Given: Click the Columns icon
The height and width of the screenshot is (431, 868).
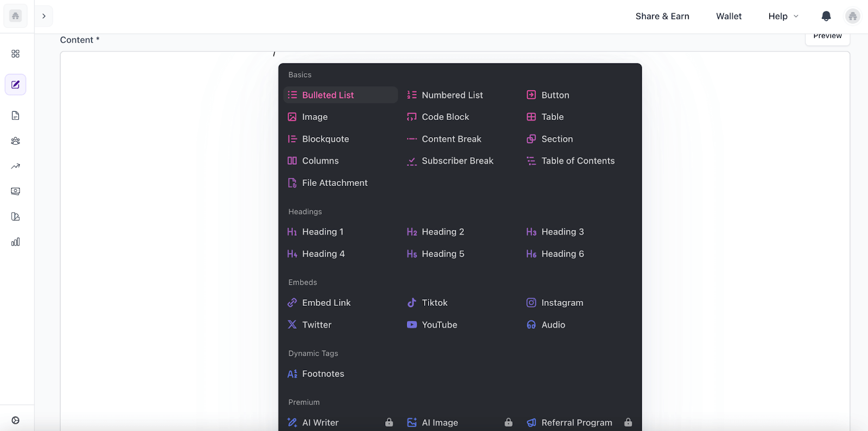Looking at the screenshot, I should point(292,160).
